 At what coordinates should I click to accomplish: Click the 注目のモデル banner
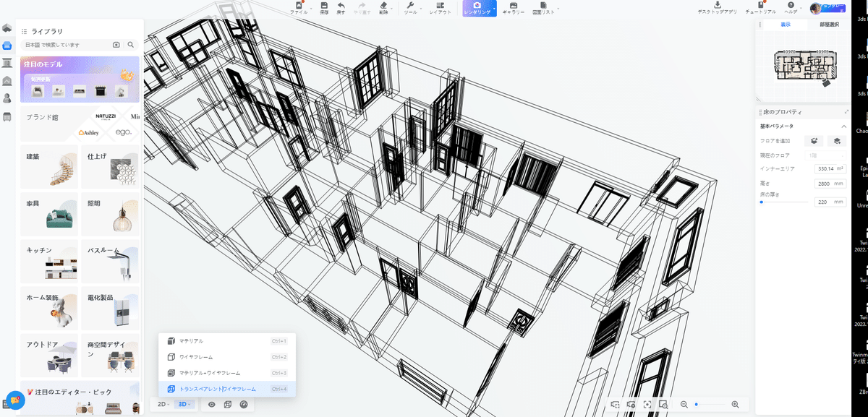80,79
